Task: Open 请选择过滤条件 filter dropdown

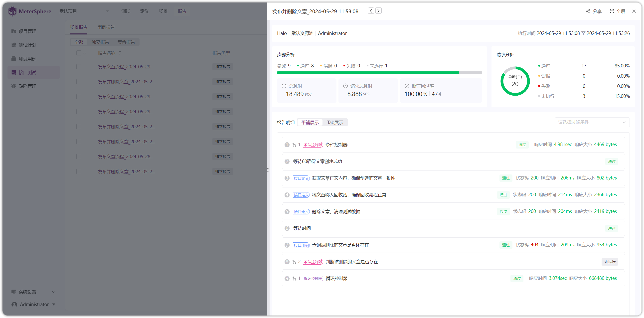Action: tap(592, 122)
